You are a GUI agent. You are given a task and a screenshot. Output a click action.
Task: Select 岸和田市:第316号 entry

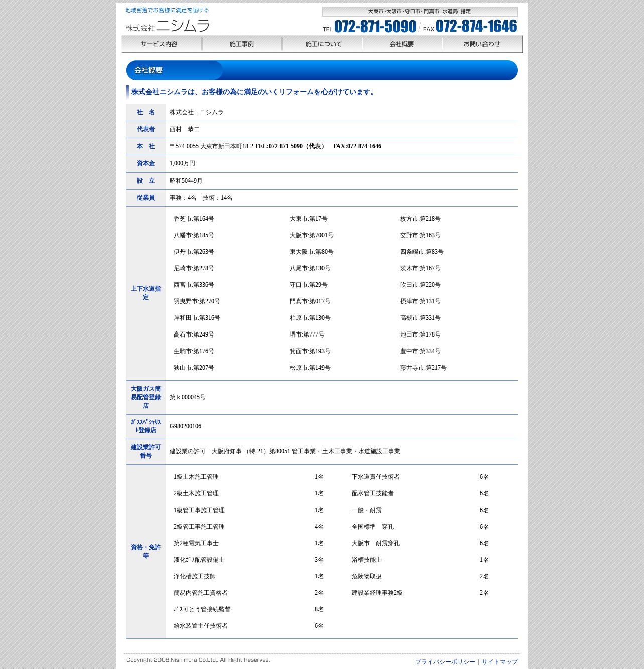pos(197,318)
